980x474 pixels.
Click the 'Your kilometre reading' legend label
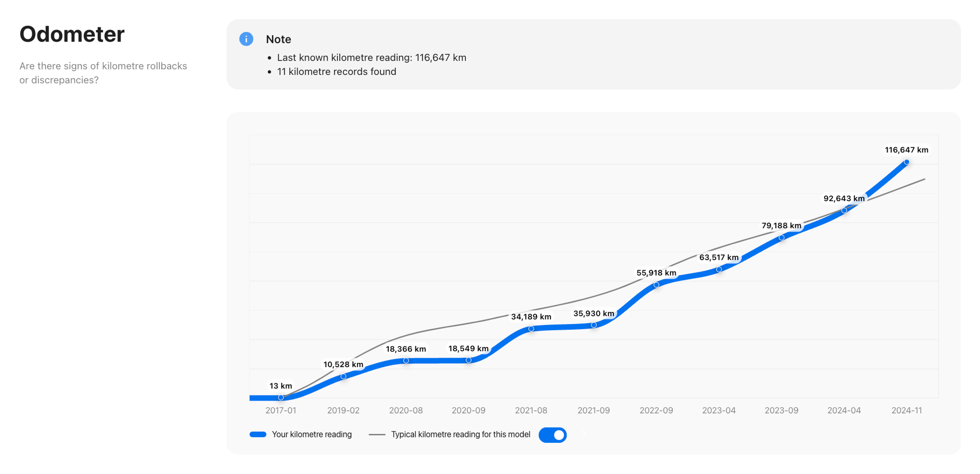coord(312,434)
